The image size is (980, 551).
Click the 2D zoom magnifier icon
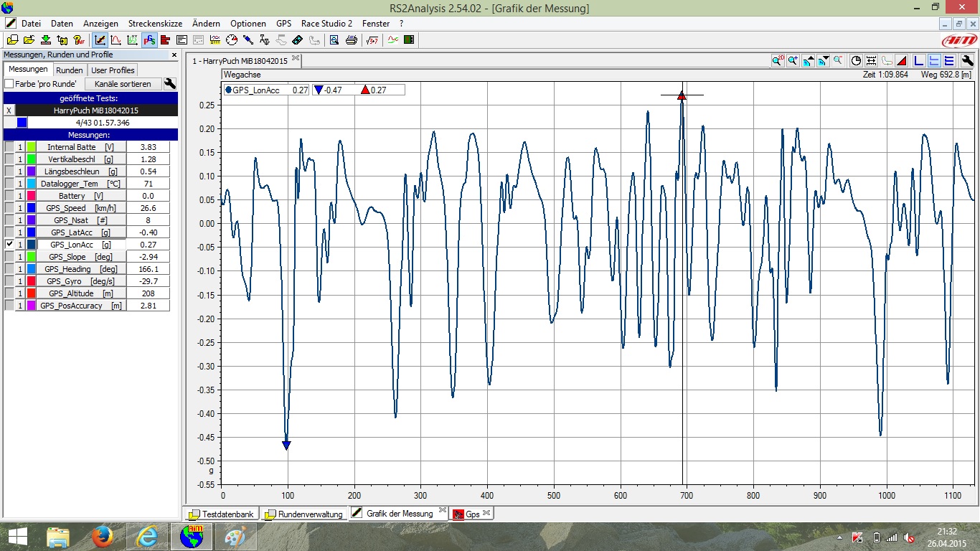[778, 61]
